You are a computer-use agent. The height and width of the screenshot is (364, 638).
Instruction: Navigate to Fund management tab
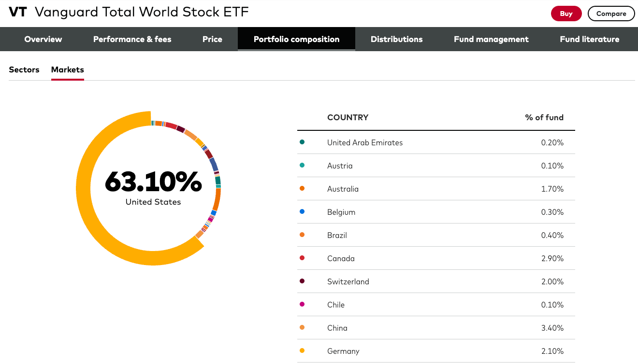[x=491, y=39]
